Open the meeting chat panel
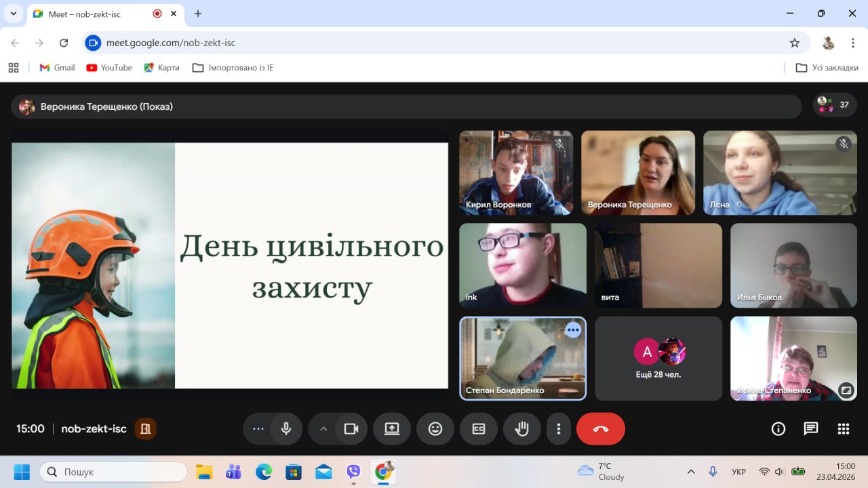The height and width of the screenshot is (488, 868). [810, 429]
